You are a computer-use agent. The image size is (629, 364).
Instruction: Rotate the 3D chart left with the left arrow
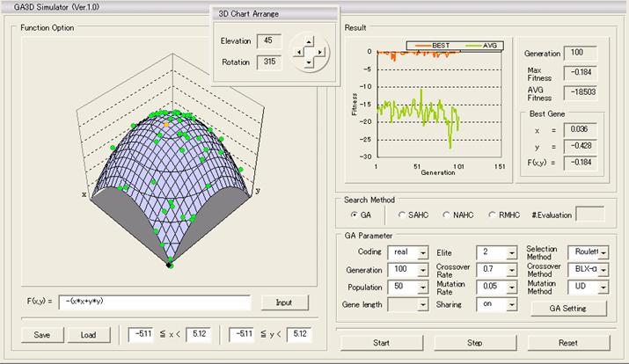pos(298,52)
